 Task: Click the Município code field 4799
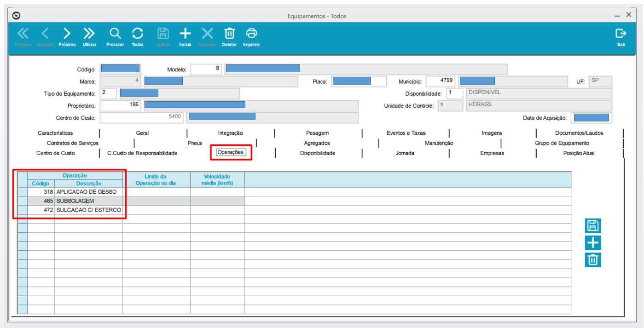click(441, 81)
